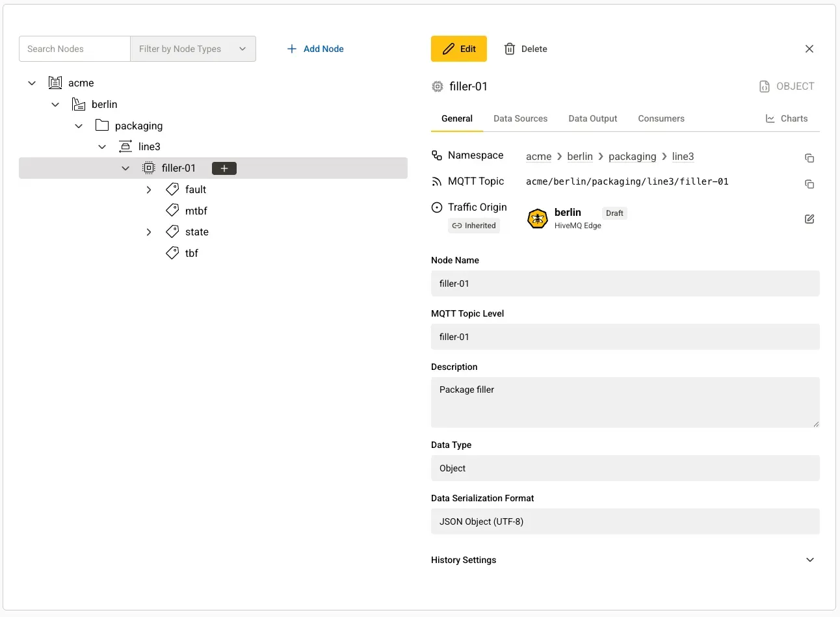
Task: Open the Consumers tab
Action: (661, 118)
